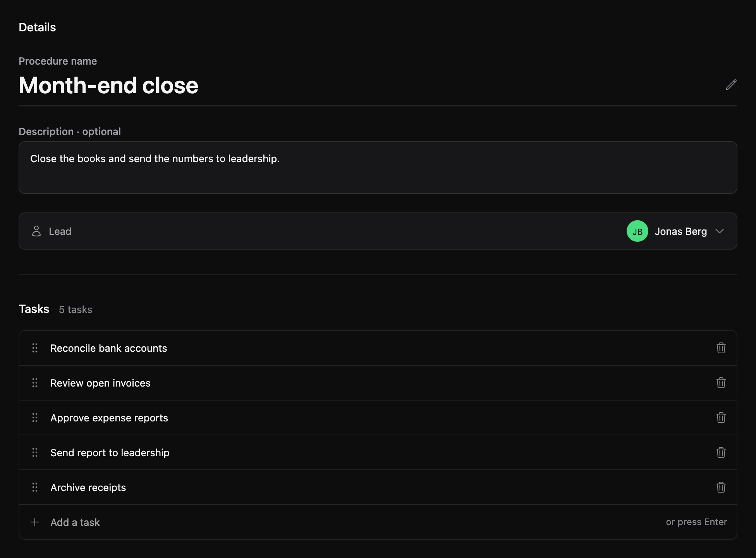The image size is (756, 558).
Task: Select the drag handle for Approve expense reports
Action: pos(35,418)
